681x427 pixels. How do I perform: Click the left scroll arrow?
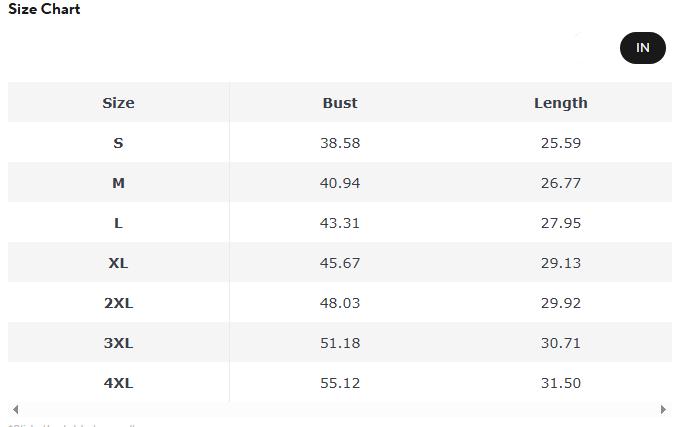coord(15,409)
